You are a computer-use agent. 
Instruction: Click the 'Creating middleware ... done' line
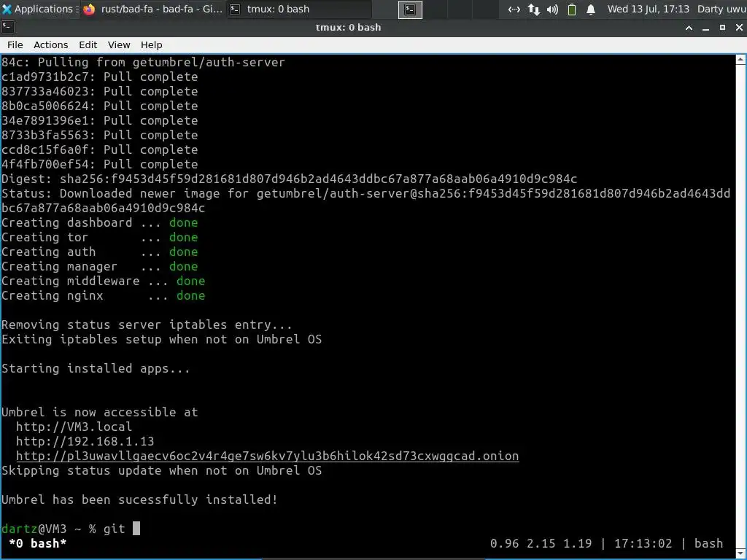click(104, 281)
